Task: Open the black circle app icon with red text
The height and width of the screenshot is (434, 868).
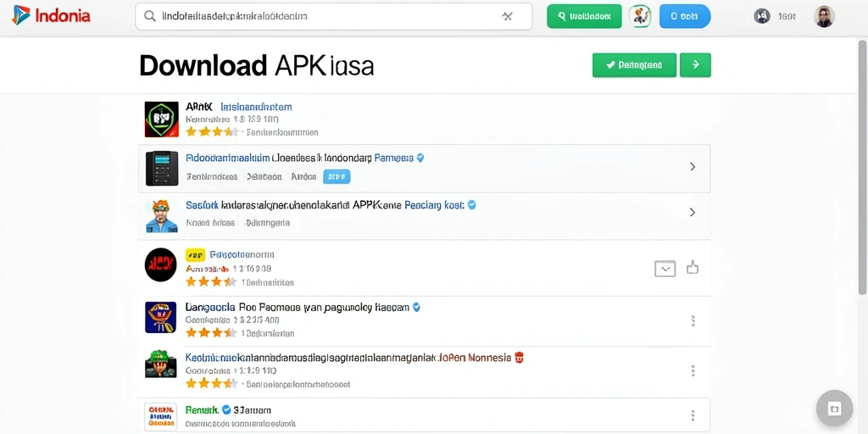Action: [x=160, y=264]
